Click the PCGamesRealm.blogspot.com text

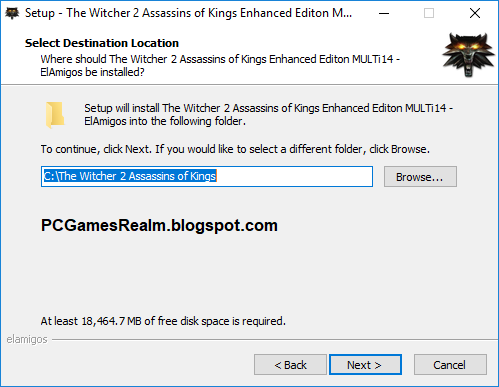pyautogui.click(x=159, y=225)
